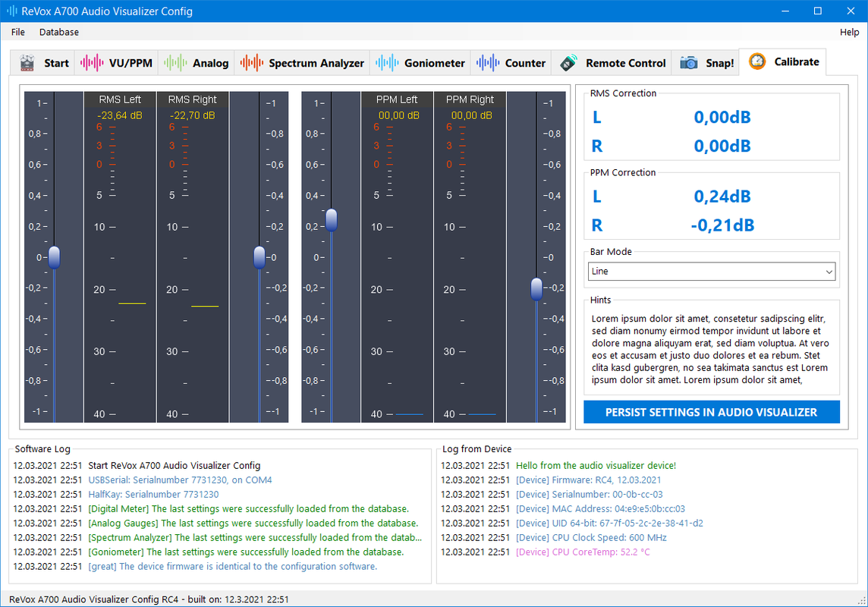Click the blue Counter waveform icon
The height and width of the screenshot is (607, 868).
coord(488,63)
